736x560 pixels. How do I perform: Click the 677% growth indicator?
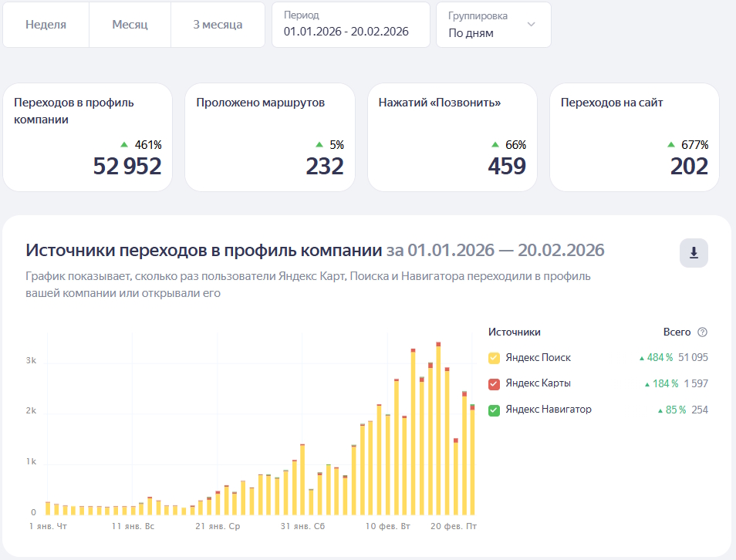687,145
